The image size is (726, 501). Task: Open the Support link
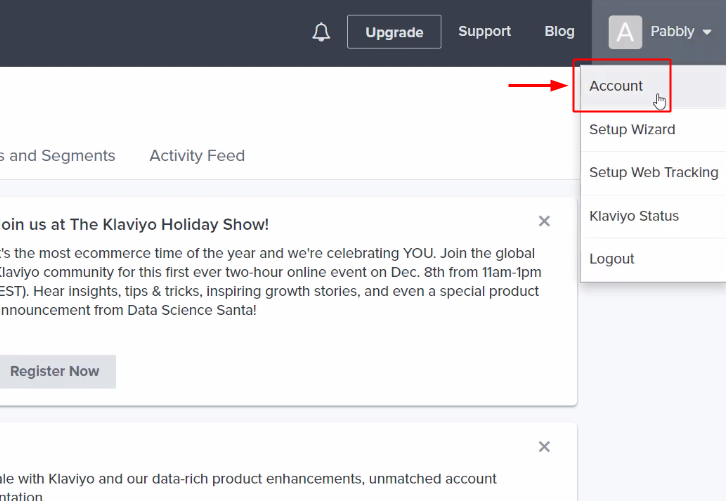click(484, 31)
